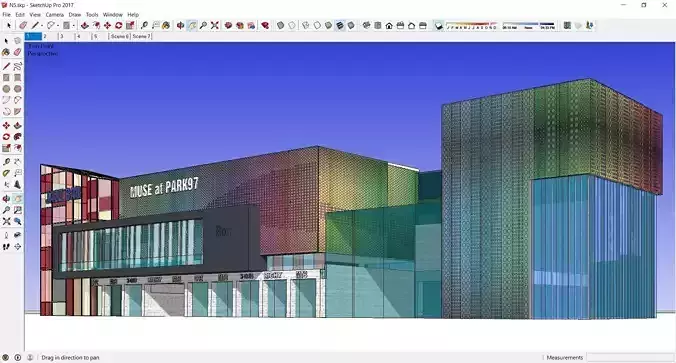Viewport: 676px width, 363px height.
Task: Switch to the Scene 6 tab
Action: pos(119,36)
